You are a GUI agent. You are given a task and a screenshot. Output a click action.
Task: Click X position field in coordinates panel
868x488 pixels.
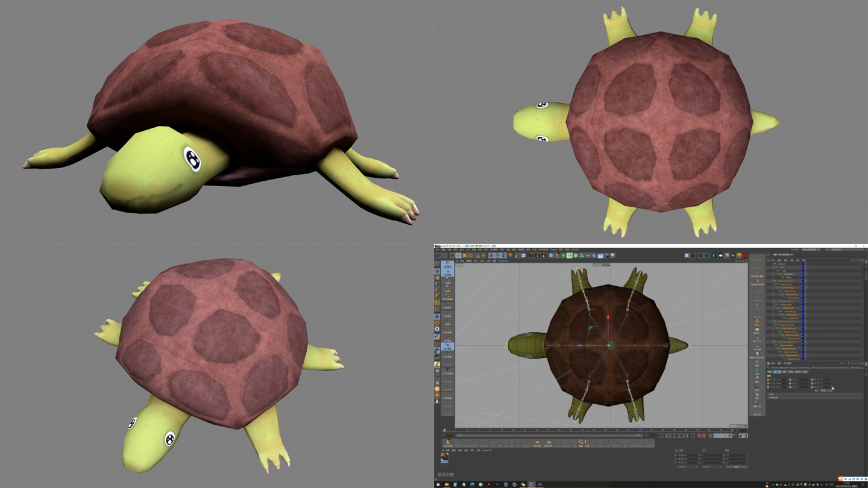pyautogui.click(x=687, y=455)
